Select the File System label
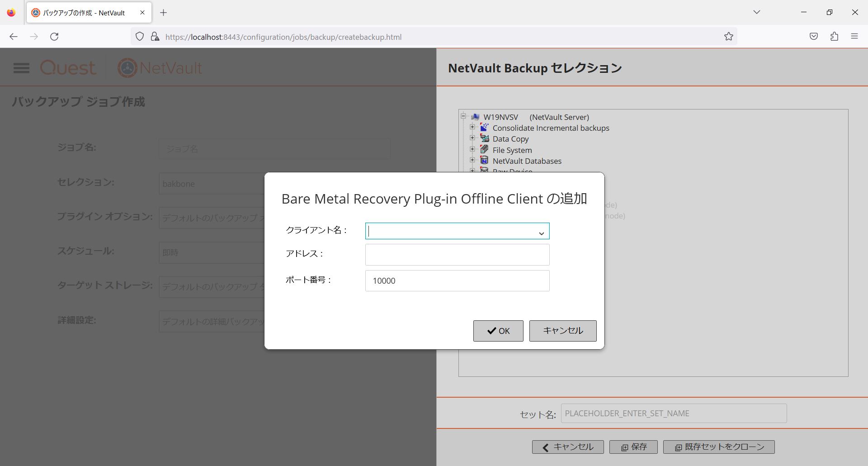The image size is (868, 466). (x=512, y=150)
